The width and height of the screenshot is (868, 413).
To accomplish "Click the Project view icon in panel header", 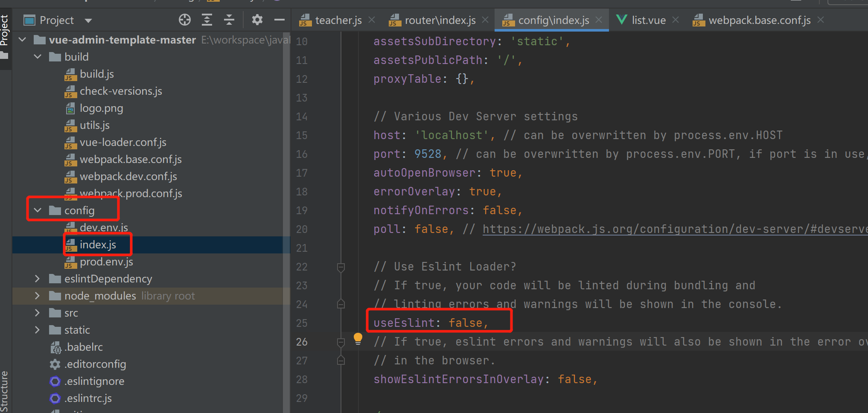I will (x=29, y=20).
